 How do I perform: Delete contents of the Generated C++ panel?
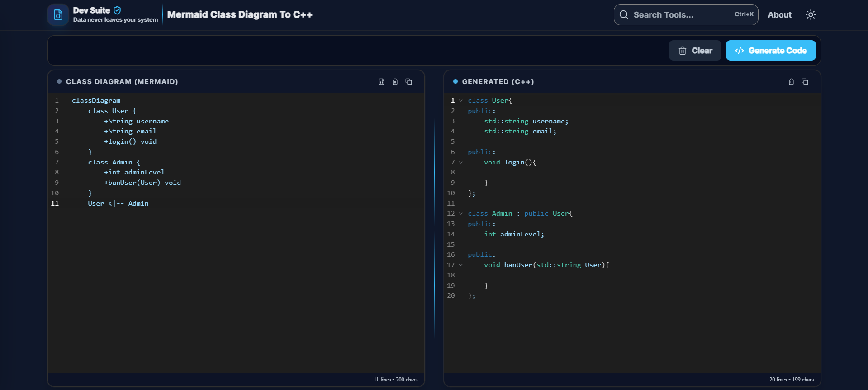[x=791, y=82]
